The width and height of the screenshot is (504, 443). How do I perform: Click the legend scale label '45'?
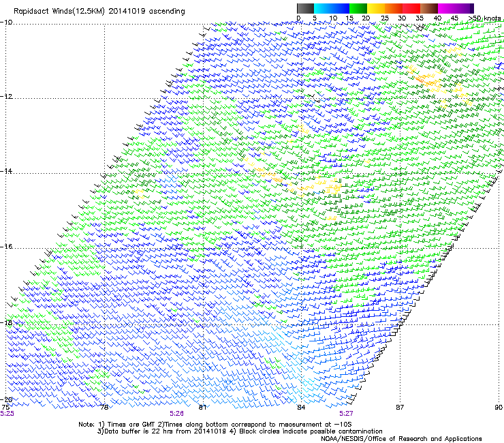point(454,18)
